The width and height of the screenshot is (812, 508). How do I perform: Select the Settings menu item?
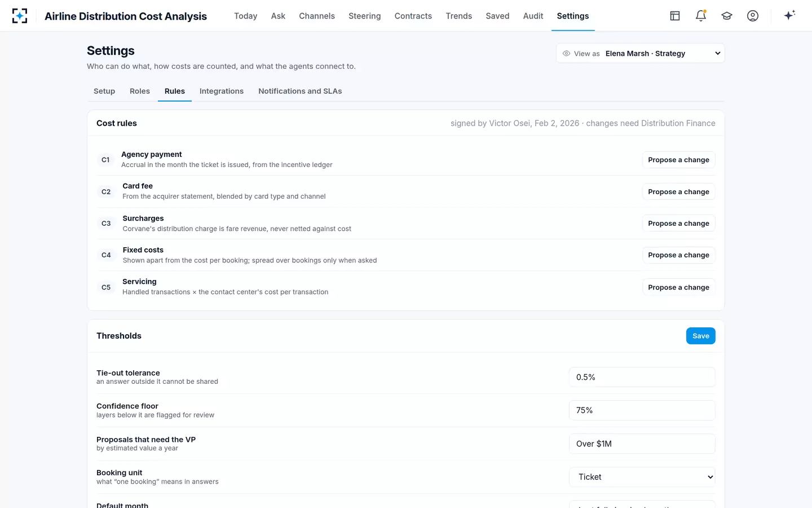[573, 16]
